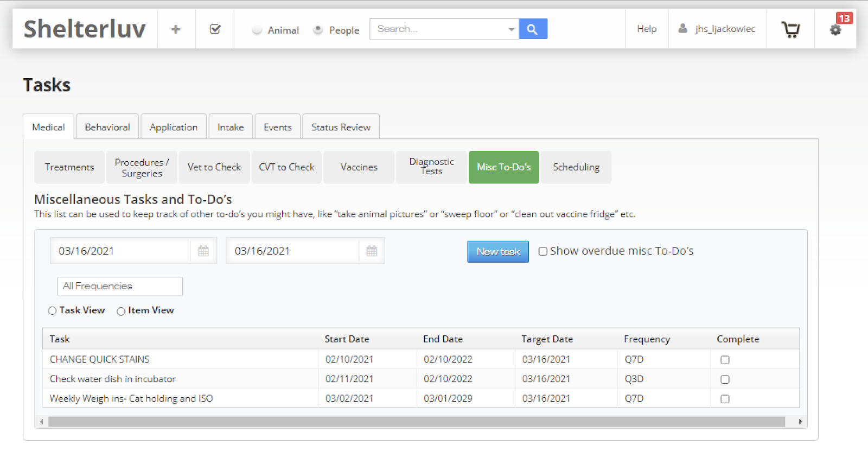Click the horizontal scrollbar track
868x451 pixels.
coord(416,422)
